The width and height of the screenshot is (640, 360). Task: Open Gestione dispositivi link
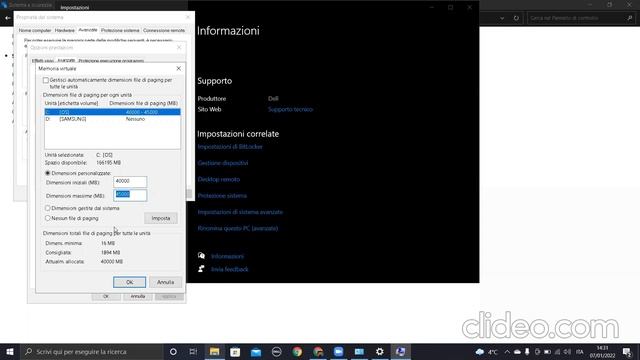tap(222, 163)
